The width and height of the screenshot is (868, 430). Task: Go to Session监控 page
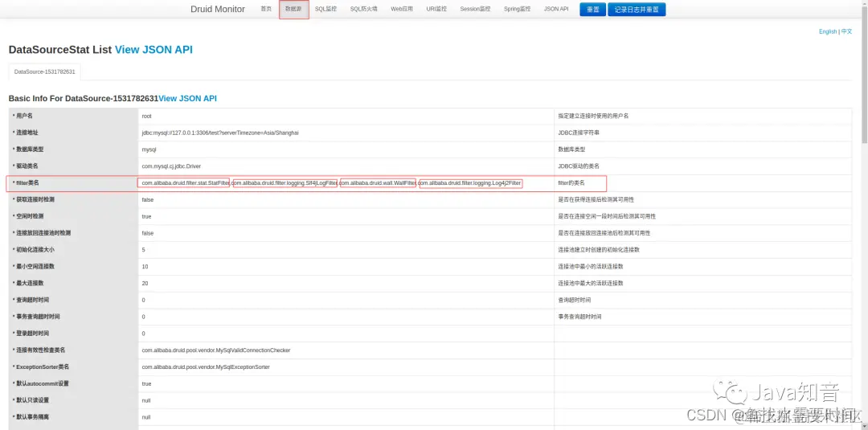click(x=476, y=10)
